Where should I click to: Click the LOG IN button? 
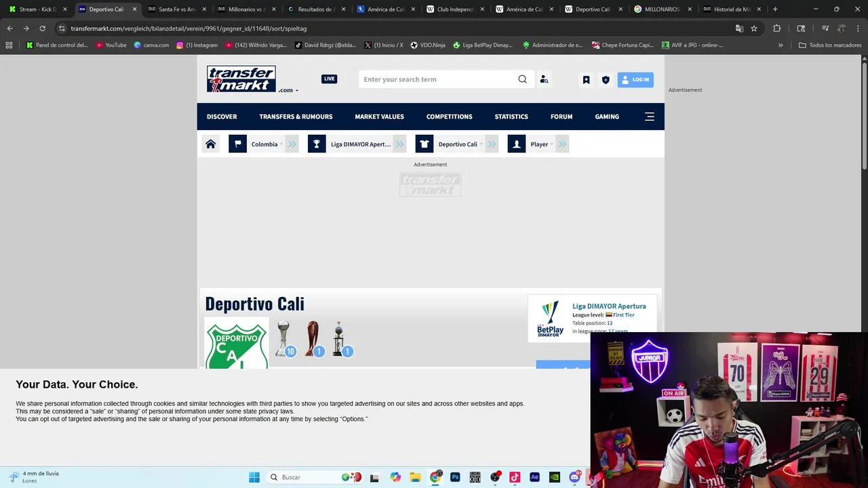[635, 79]
